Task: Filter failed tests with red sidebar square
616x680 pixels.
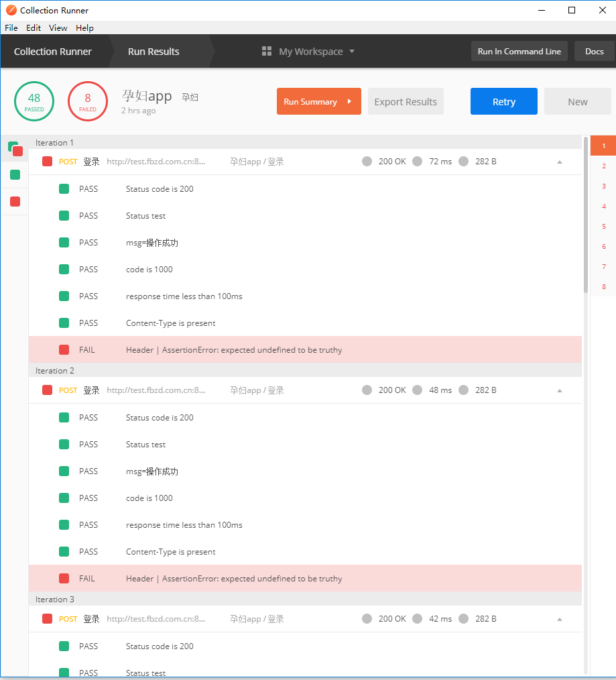Action: point(15,202)
